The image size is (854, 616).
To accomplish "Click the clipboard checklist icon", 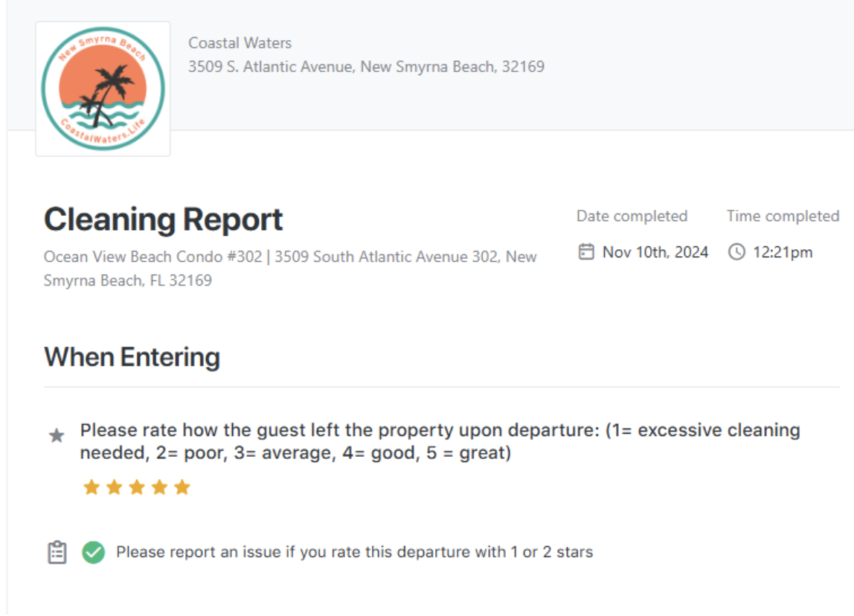I will (x=57, y=552).
